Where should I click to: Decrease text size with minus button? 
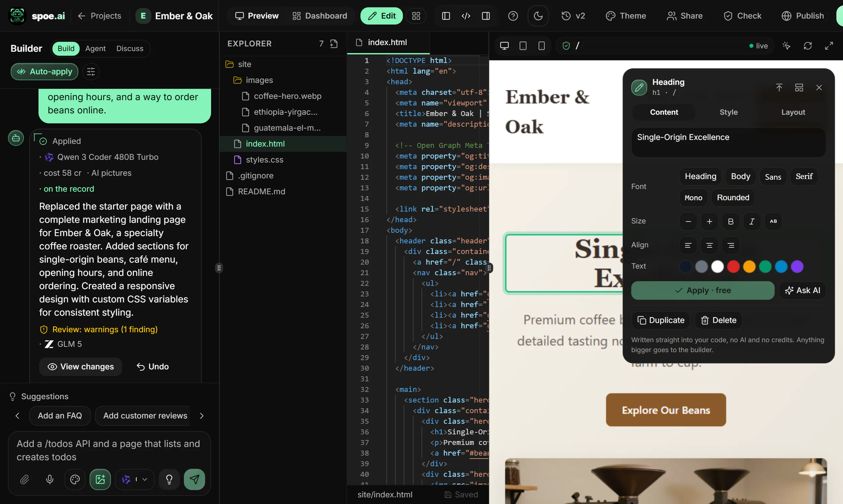tap(688, 221)
